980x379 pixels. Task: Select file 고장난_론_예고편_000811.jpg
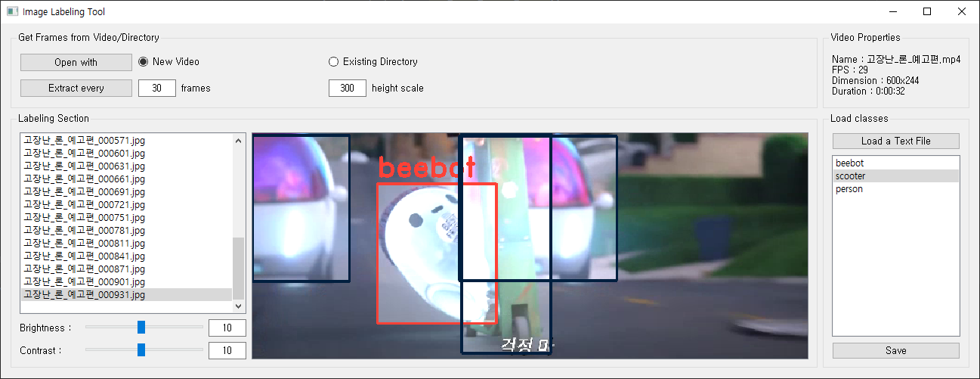tap(126, 243)
